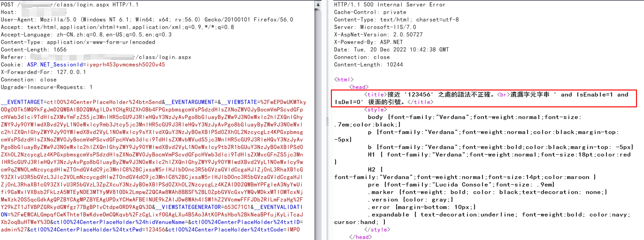Click the Content-Length 1656 request header
The width and height of the screenshot is (644, 240).
pos(34,50)
